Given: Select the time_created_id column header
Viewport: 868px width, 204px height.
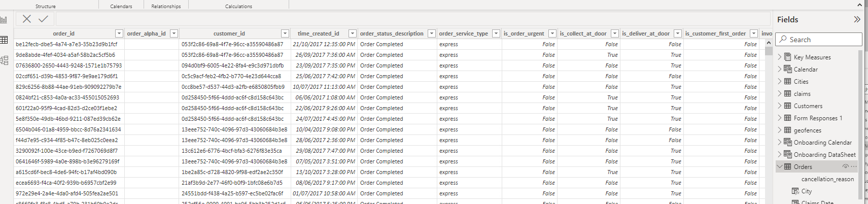Looking at the screenshot, I should point(318,33).
